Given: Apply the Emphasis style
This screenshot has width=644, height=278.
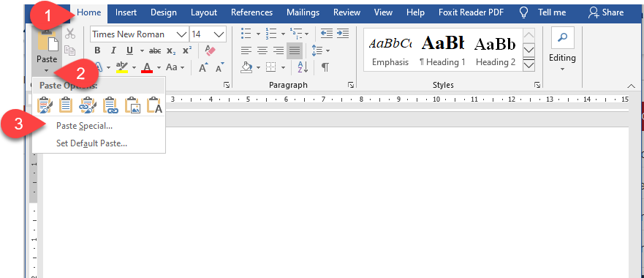Looking at the screenshot, I should [x=390, y=50].
